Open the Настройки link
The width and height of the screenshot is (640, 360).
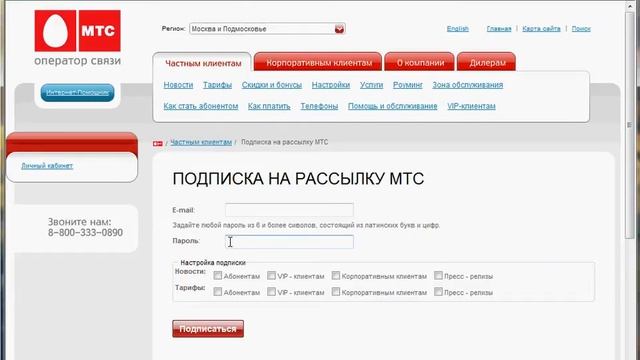pos(331,85)
